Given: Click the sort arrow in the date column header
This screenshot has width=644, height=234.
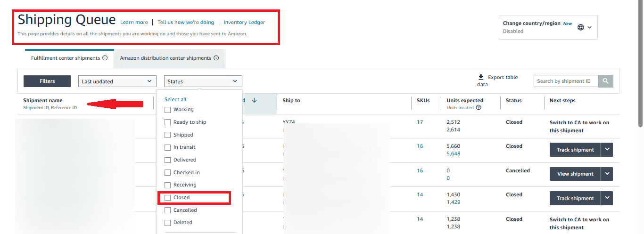Looking at the screenshot, I should coord(255,100).
